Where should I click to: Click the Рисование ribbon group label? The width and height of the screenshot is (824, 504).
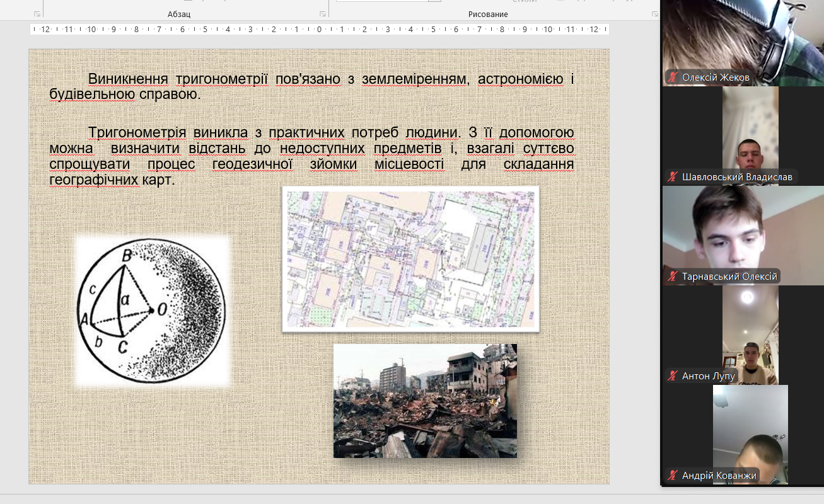pos(488,14)
